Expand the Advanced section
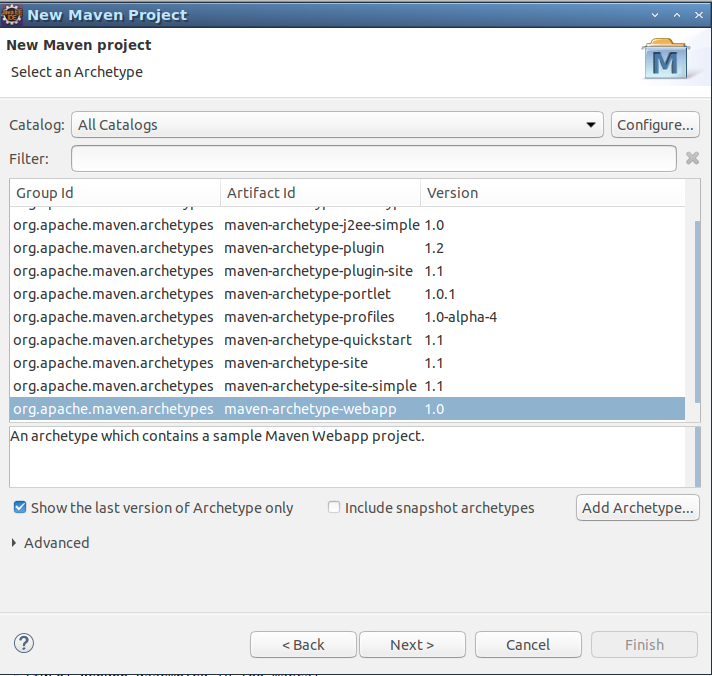712x676 pixels. (x=14, y=543)
